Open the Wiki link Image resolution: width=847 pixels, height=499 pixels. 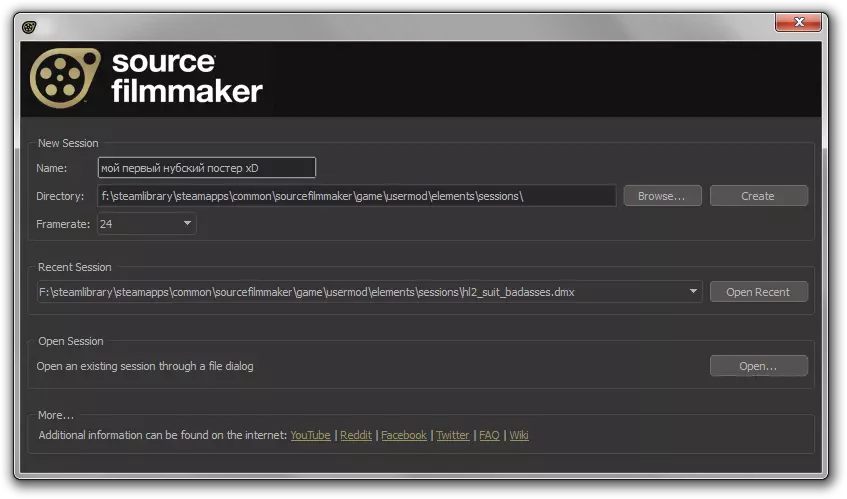click(519, 435)
